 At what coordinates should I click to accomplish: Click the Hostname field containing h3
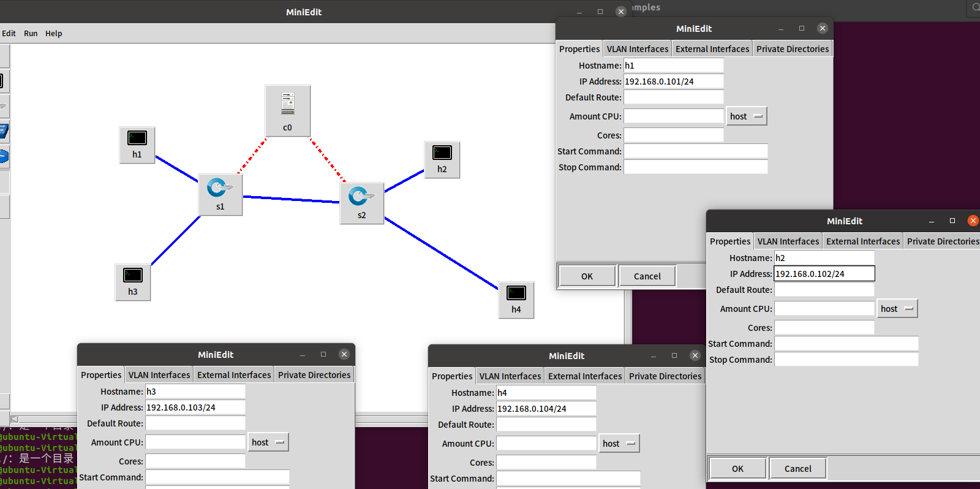(x=195, y=392)
